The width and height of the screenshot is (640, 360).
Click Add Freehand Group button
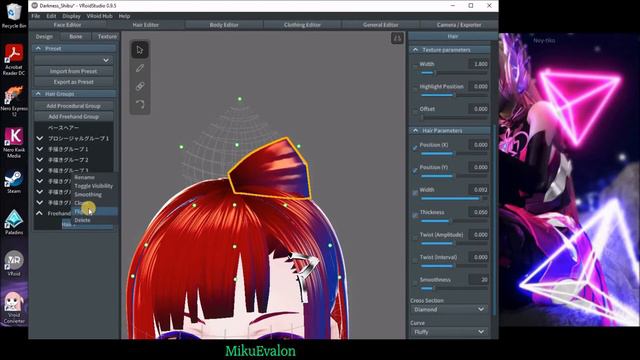pos(74,116)
